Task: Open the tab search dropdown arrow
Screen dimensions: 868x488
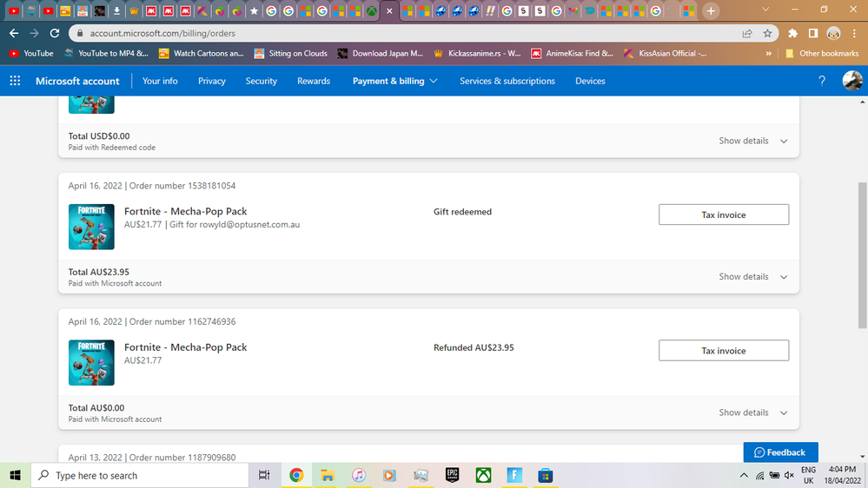Action: click(x=765, y=10)
